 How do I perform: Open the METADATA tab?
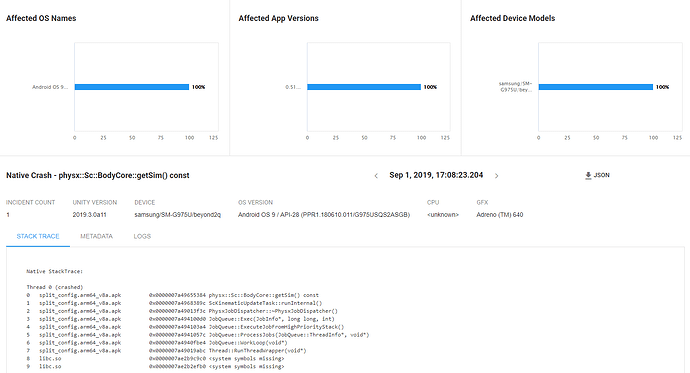(x=96, y=236)
